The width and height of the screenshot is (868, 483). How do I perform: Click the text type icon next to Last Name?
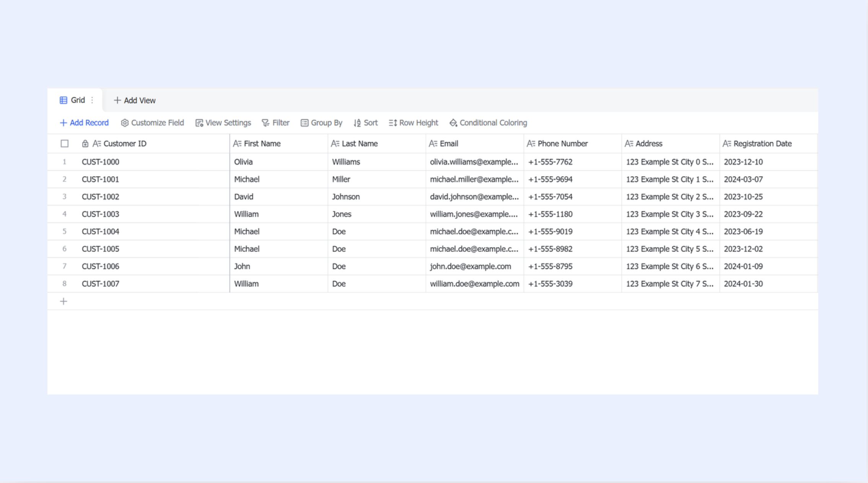tap(335, 144)
